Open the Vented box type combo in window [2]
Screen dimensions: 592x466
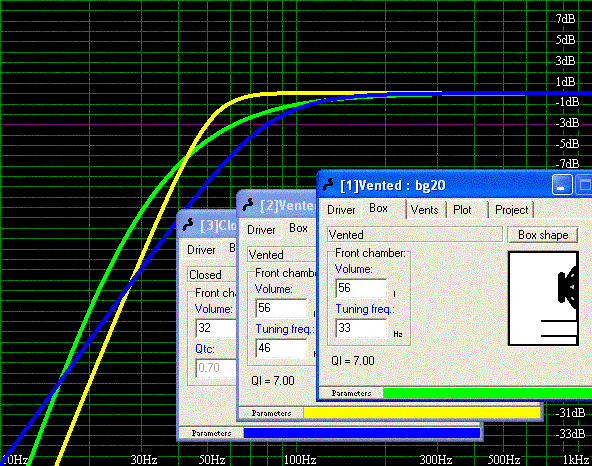click(x=282, y=255)
